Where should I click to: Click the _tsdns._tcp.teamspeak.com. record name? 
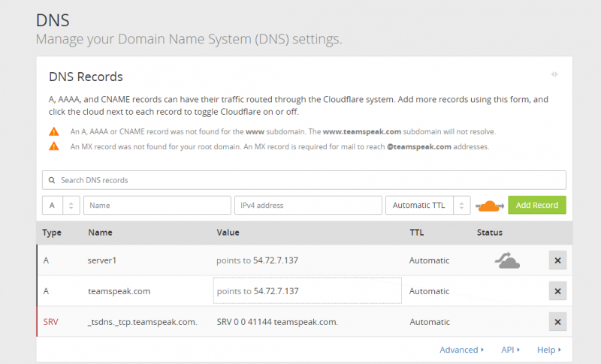(142, 322)
